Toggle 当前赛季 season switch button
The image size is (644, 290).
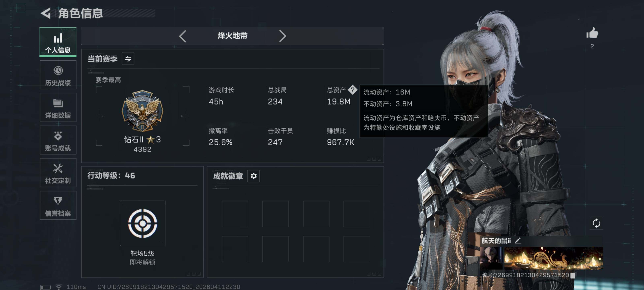coord(128,59)
